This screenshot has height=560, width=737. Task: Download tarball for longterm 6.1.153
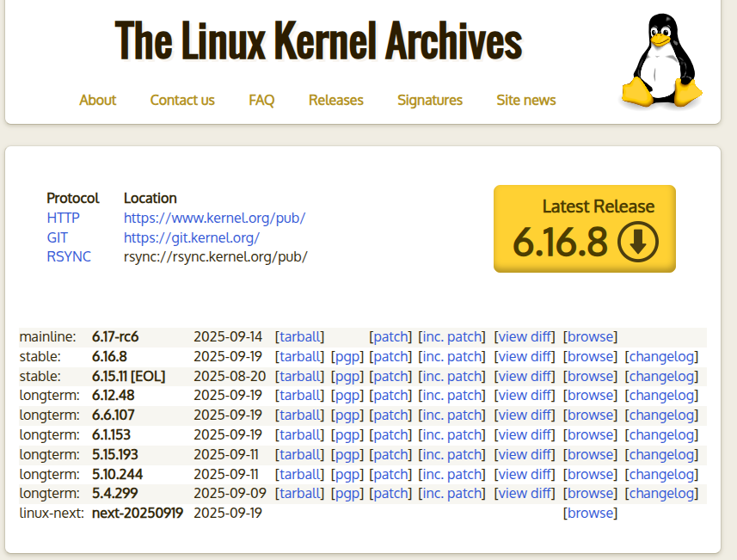click(299, 435)
